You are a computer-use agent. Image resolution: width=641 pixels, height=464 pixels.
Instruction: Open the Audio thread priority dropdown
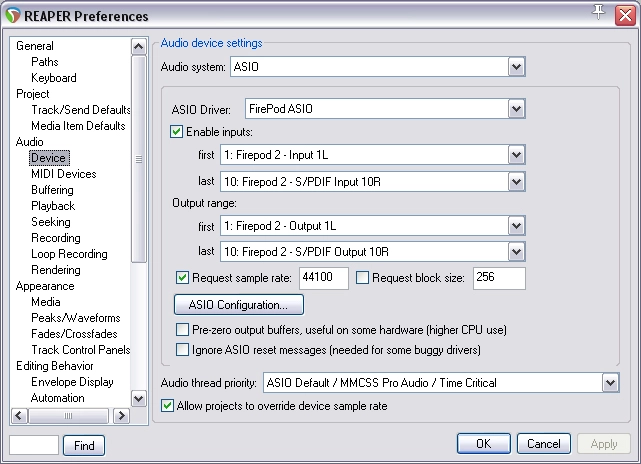(610, 383)
